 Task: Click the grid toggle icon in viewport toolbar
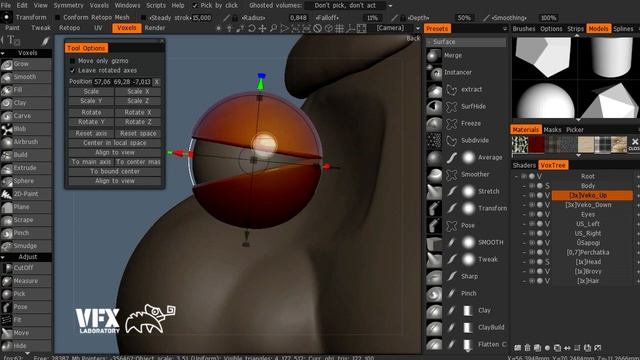pyautogui.click(x=339, y=28)
